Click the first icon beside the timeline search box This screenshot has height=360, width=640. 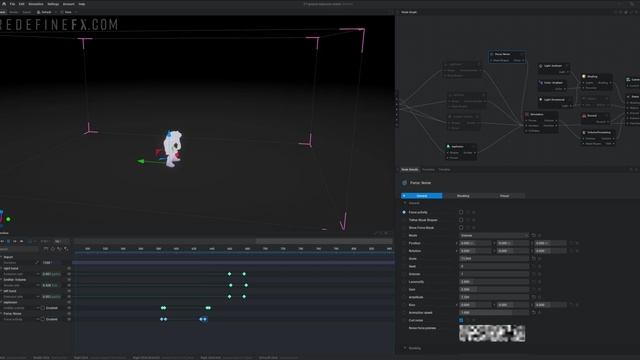(x=46, y=249)
